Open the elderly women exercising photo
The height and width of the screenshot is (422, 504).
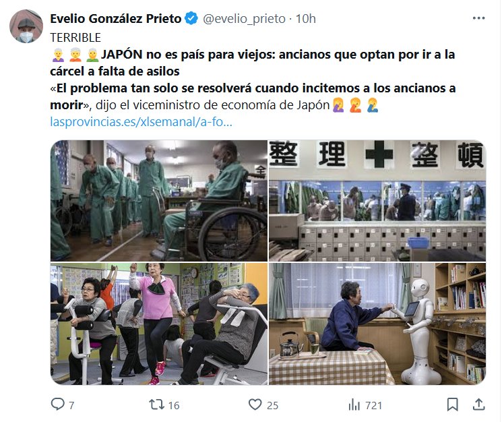pyautogui.click(x=159, y=324)
